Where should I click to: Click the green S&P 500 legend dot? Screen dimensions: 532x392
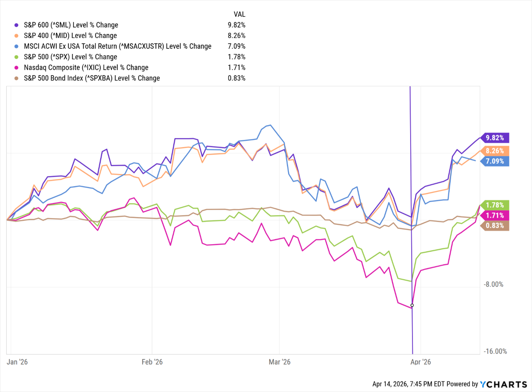click(16, 57)
